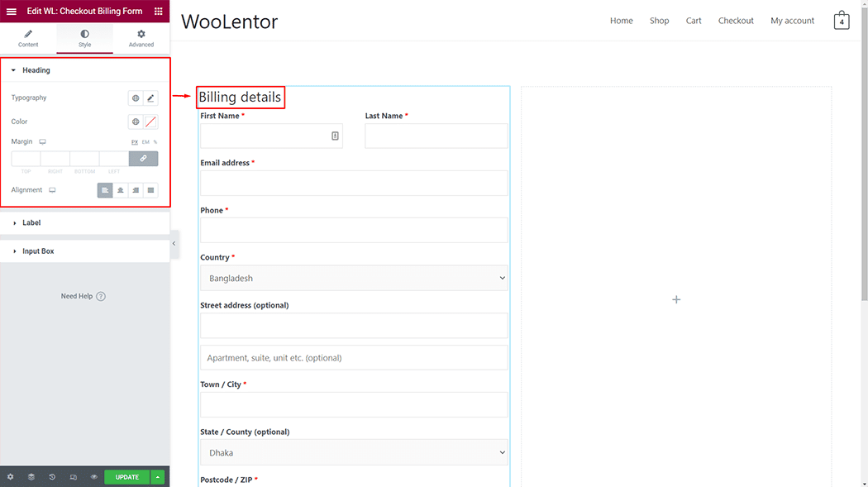Align heading left
This screenshot has width=868, height=487.
[x=105, y=190]
